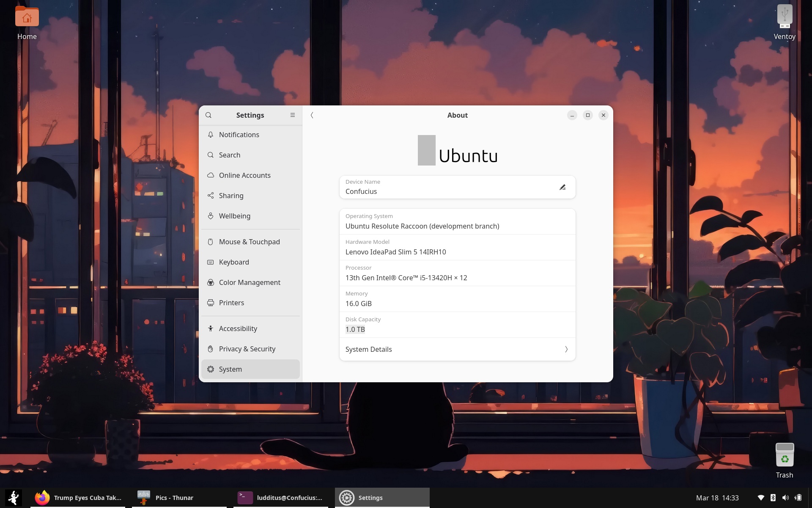Select Mouse & Touchpad in sidebar
812x508 pixels.
pos(249,242)
